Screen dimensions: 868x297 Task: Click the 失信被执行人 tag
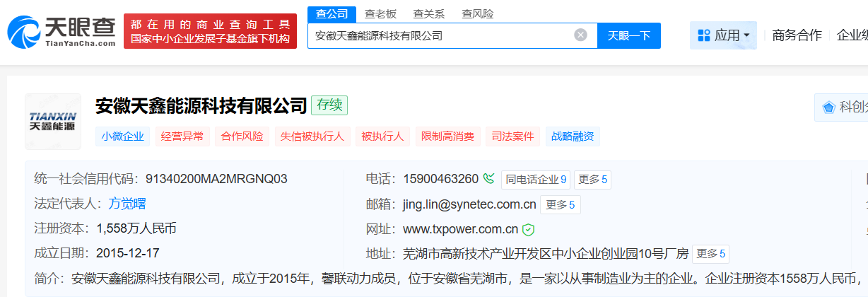[x=313, y=136]
